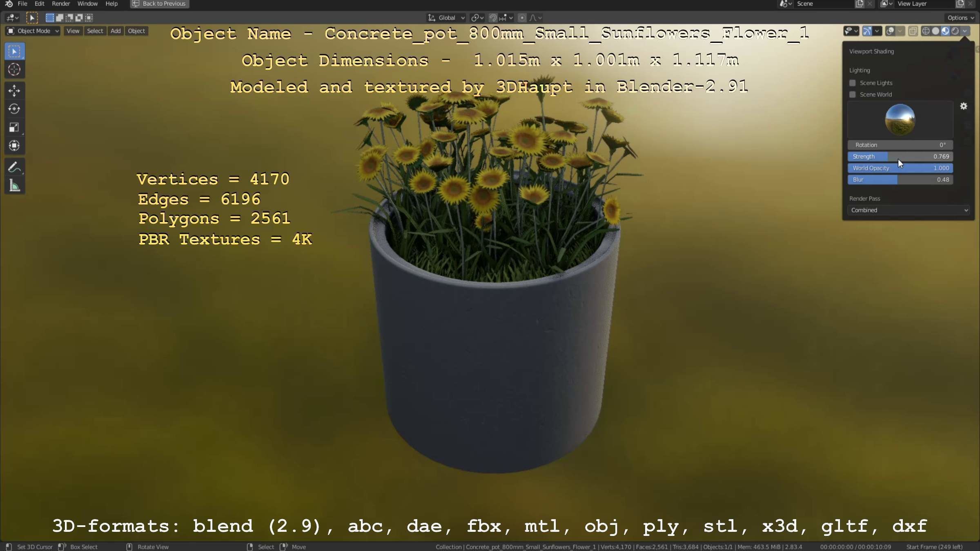Screen dimensions: 980x551
Task: Open Scene browse dropdown icon
Action: (785, 4)
